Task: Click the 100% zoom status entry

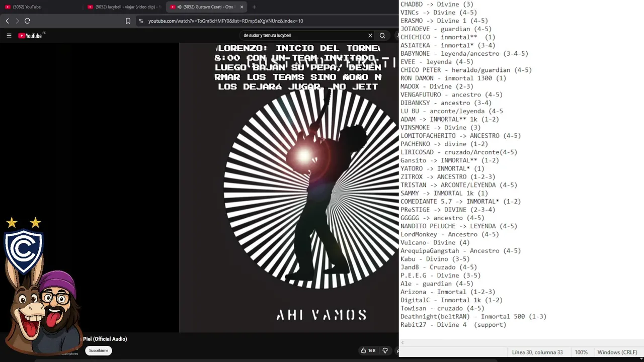Action: pos(581,352)
